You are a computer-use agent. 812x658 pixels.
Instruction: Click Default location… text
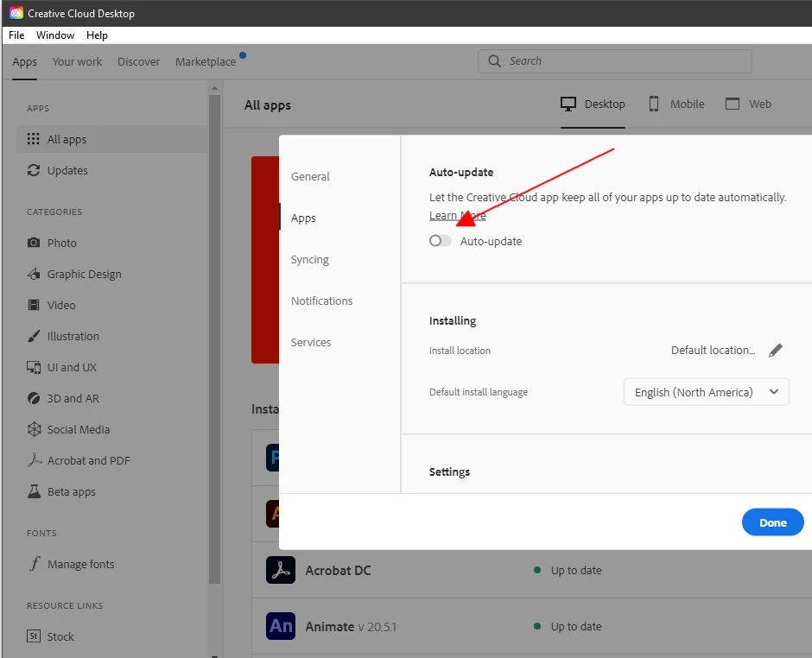click(x=713, y=350)
